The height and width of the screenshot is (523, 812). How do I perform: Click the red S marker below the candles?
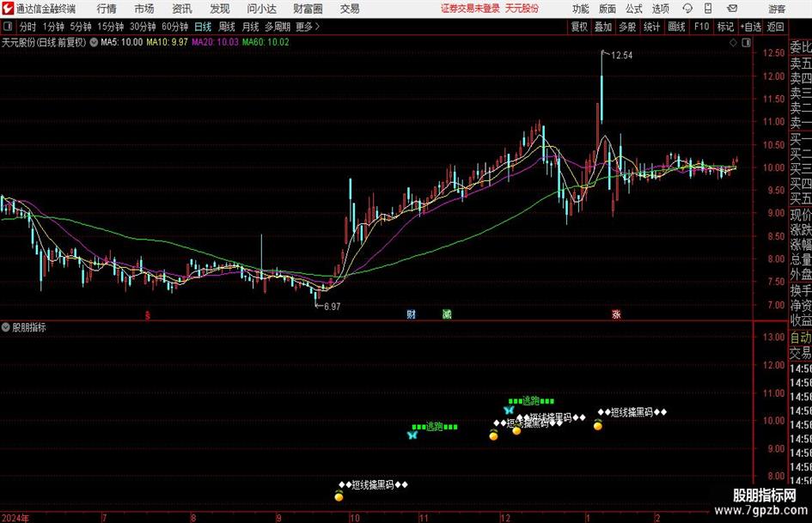148,315
